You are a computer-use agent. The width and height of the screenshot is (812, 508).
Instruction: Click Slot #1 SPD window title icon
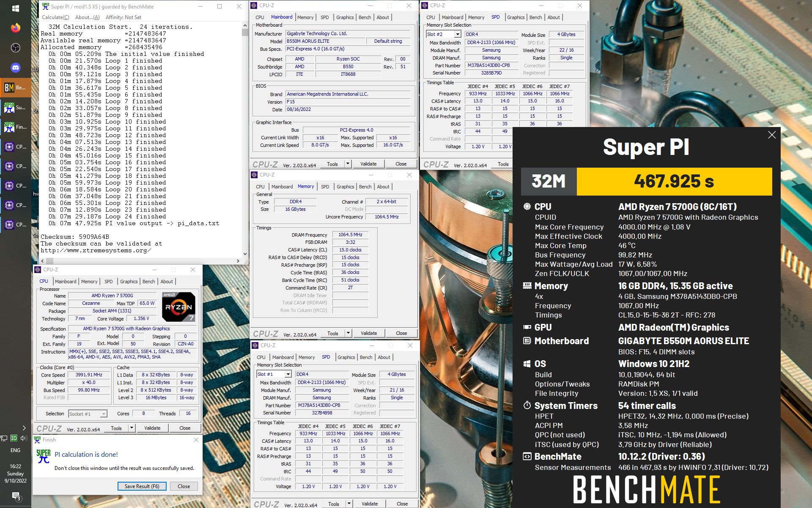tap(255, 345)
